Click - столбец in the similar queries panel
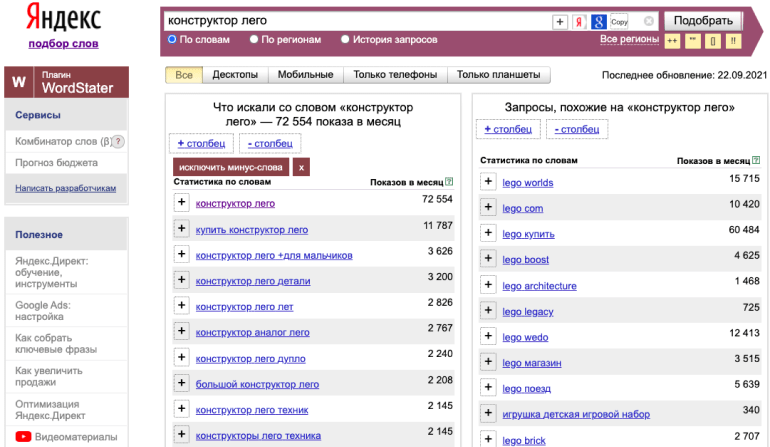 (577, 129)
